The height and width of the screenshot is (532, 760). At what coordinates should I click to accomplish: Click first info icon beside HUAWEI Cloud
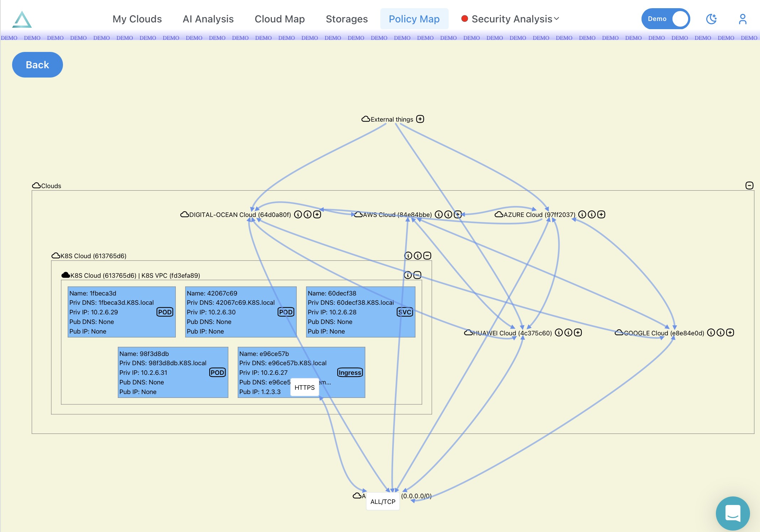click(559, 332)
